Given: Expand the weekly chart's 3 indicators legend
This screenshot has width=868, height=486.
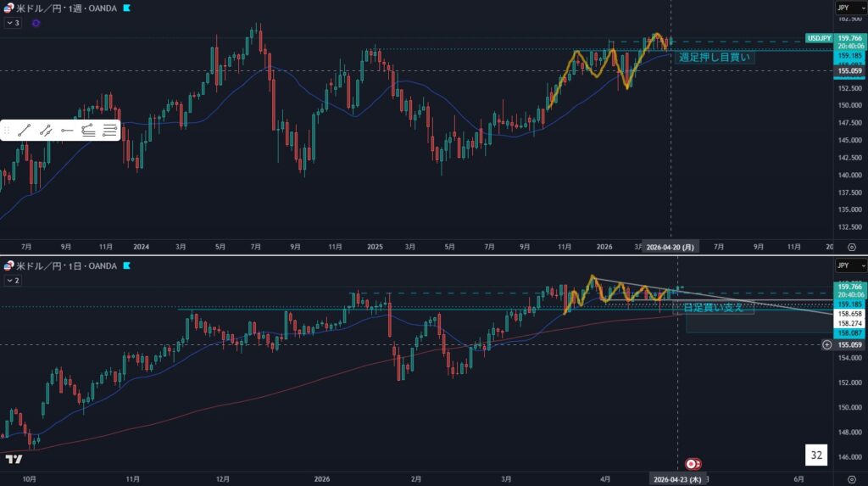Looking at the screenshot, I should point(12,23).
